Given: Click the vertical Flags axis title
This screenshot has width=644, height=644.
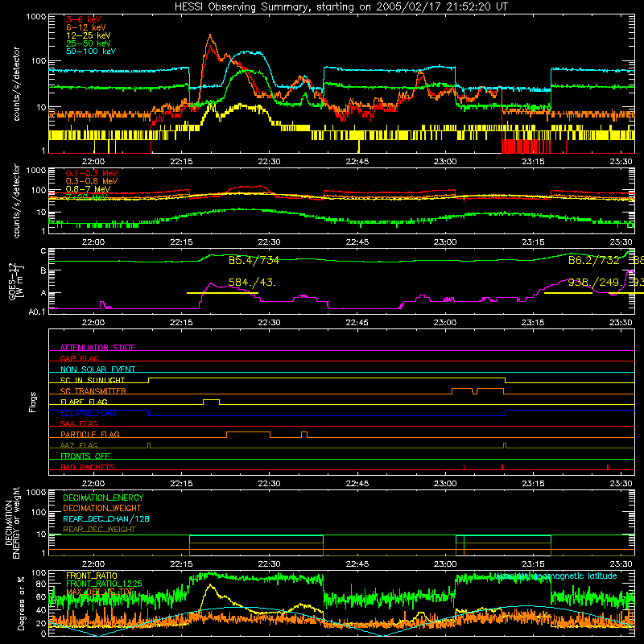Looking at the screenshot, I should [x=33, y=402].
